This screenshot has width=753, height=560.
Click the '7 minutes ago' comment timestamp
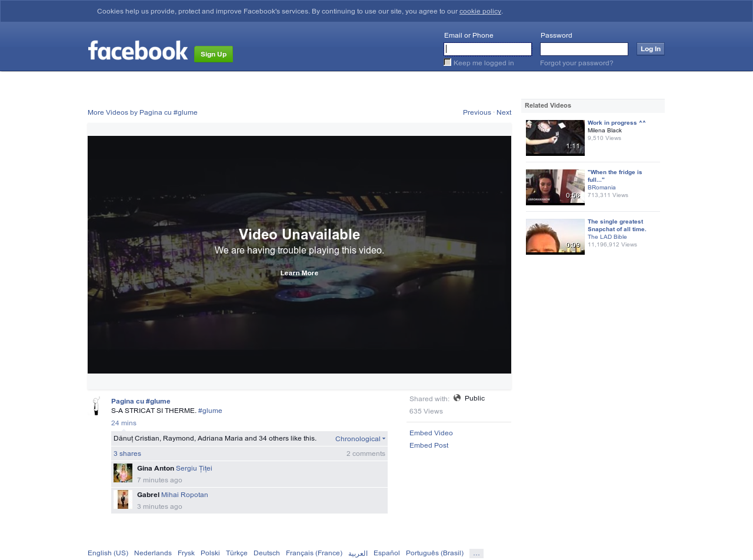point(159,480)
